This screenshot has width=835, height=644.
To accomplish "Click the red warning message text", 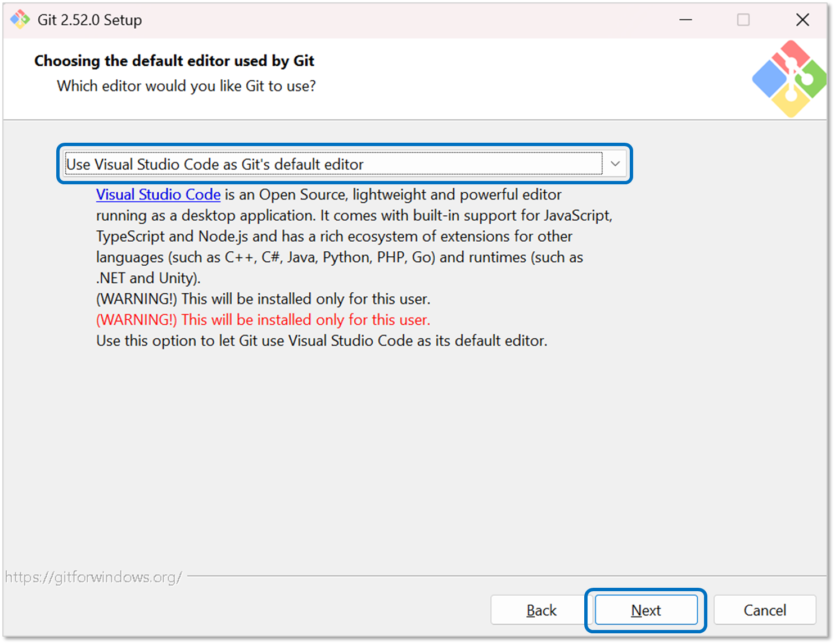I will click(263, 319).
